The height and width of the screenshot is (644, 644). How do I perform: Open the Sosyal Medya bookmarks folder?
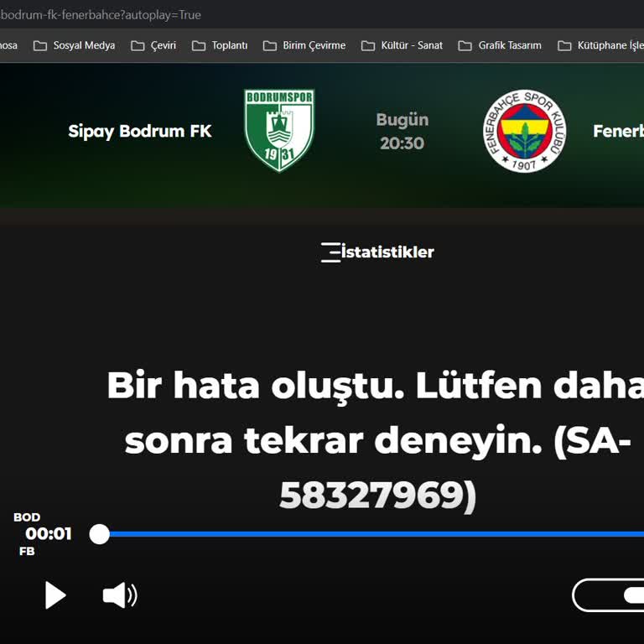75,45
